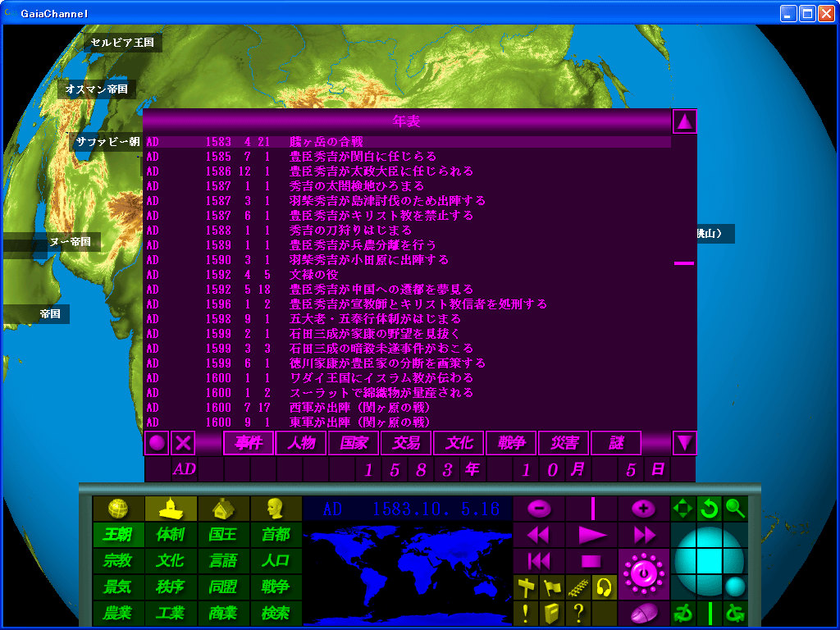Close the chronology with X button
Viewport: 840px width, 630px height.
point(183,443)
